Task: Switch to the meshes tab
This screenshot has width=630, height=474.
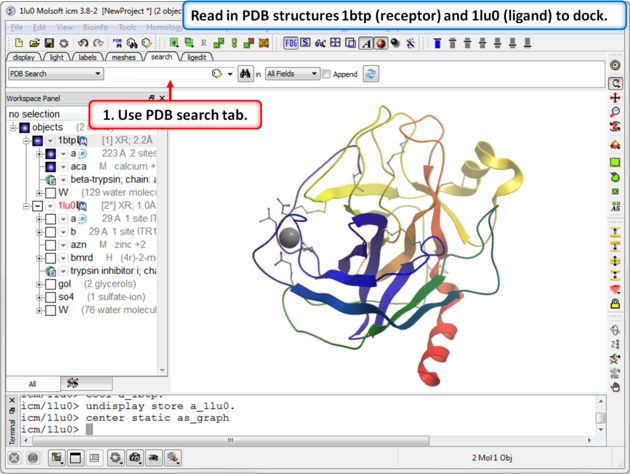Action: coord(123,58)
